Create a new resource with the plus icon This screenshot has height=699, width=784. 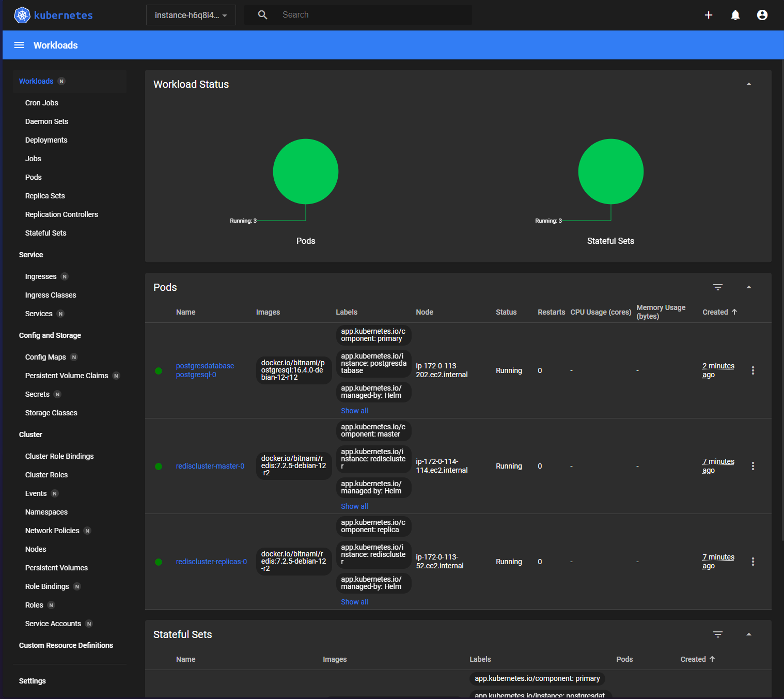point(708,15)
